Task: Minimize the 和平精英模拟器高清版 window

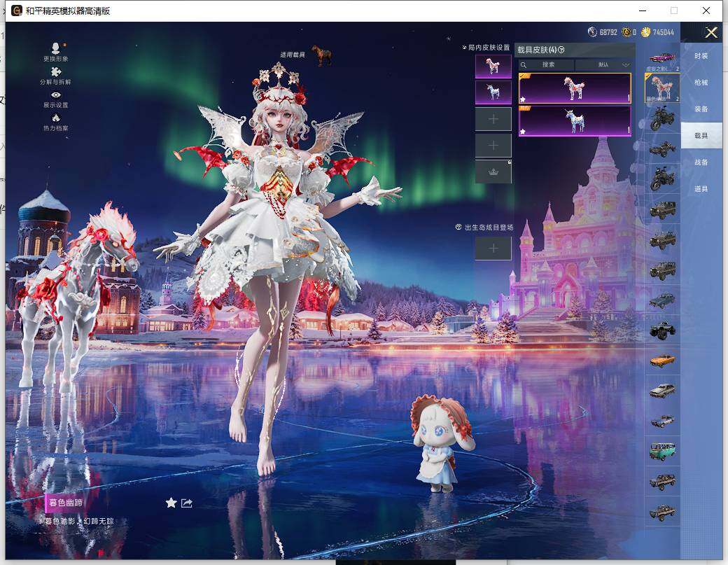Action: tap(643, 11)
